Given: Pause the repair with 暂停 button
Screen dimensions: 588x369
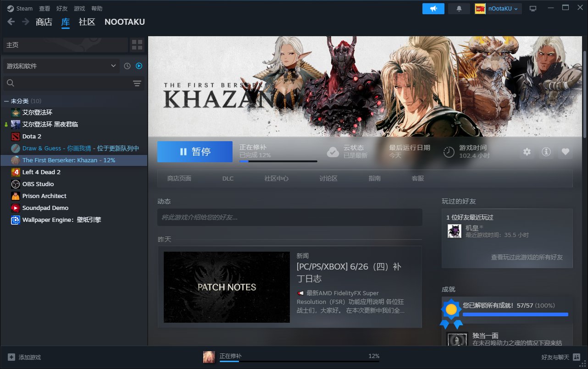Looking at the screenshot, I should click(x=195, y=152).
